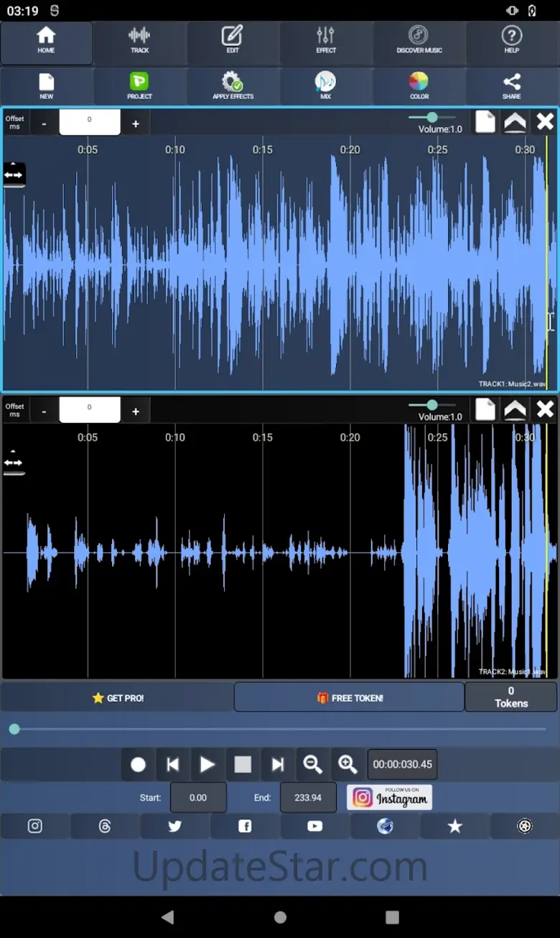The image size is (560, 938).
Task: Create a new file with New icon
Action: tap(47, 85)
